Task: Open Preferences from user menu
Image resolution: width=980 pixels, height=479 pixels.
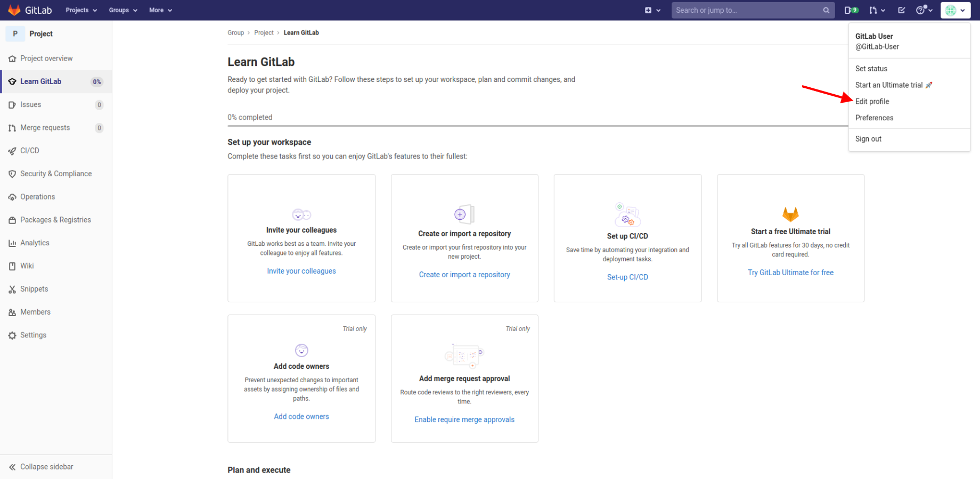Action: click(874, 118)
